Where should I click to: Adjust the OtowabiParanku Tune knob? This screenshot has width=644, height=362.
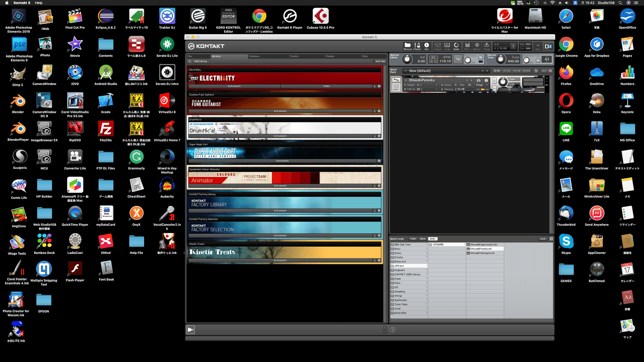coord(503,82)
